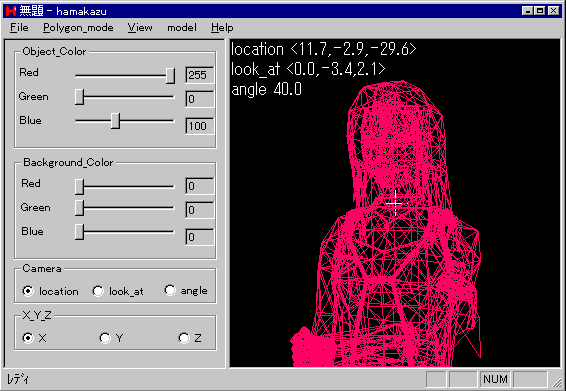566x391 pixels.
Task: Click the white crosshair in the 3D viewport
Action: pyautogui.click(x=396, y=204)
